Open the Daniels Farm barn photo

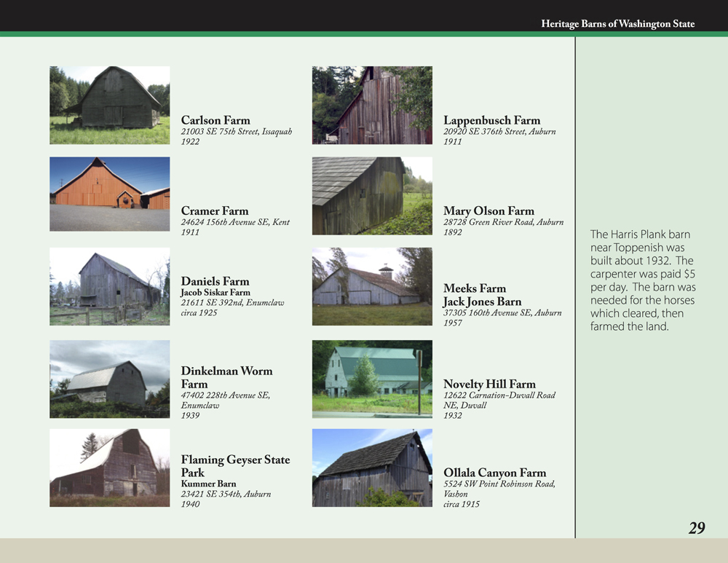pos(109,286)
